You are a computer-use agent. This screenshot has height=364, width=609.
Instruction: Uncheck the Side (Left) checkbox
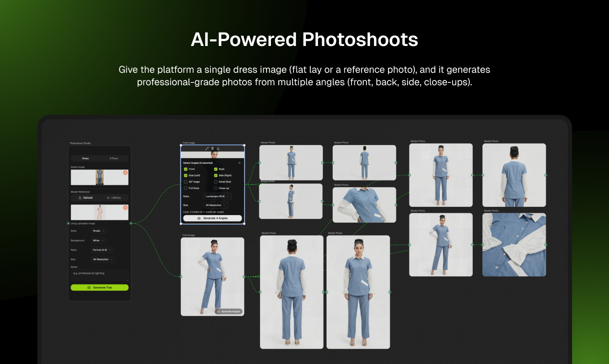pyautogui.click(x=186, y=175)
